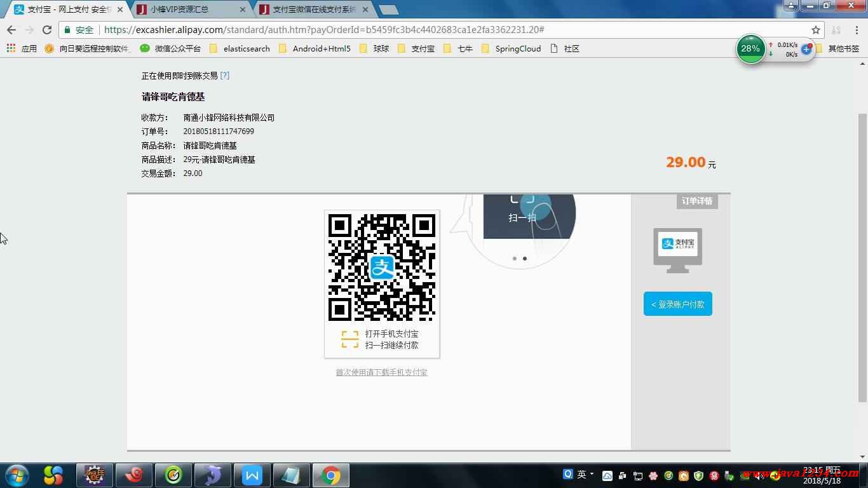This screenshot has width=868, height=488.
Task: Click the 订单详情 tag
Action: click(x=697, y=201)
